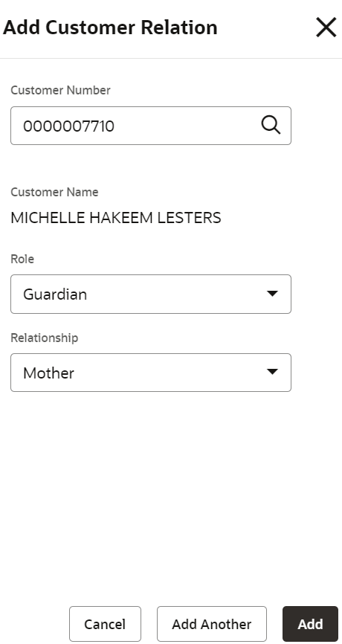Click the Relationship field label
The image size is (342, 644).
(45, 338)
